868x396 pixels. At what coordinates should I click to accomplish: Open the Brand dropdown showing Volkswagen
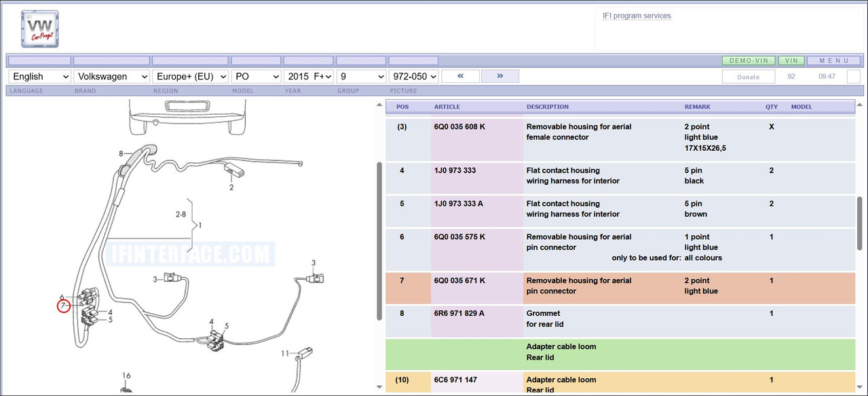pos(111,77)
